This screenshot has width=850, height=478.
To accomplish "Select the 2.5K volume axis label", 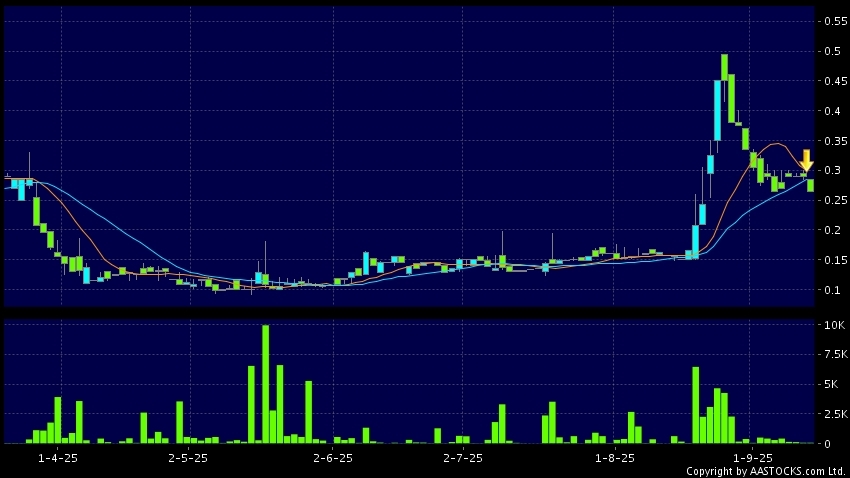I will (833, 414).
